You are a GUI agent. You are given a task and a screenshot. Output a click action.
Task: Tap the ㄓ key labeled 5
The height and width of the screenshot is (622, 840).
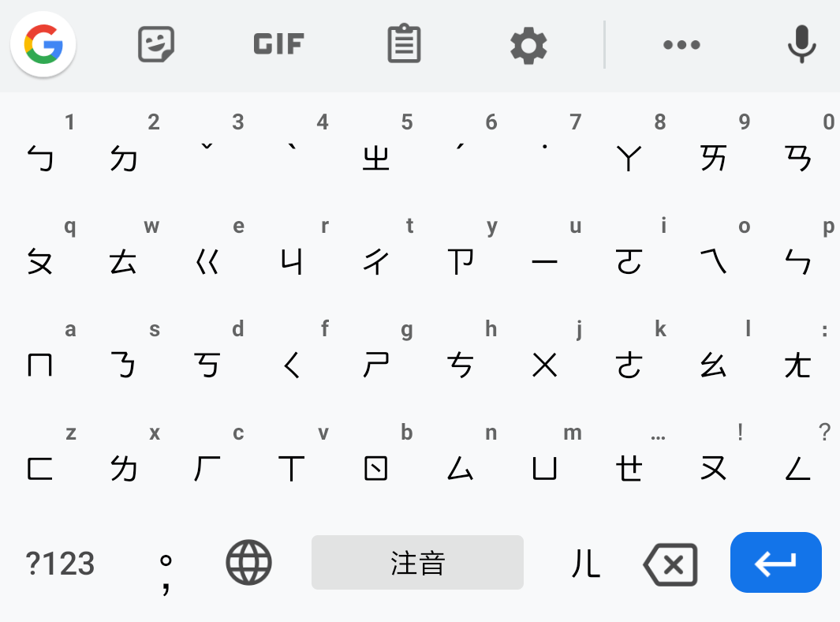379,145
